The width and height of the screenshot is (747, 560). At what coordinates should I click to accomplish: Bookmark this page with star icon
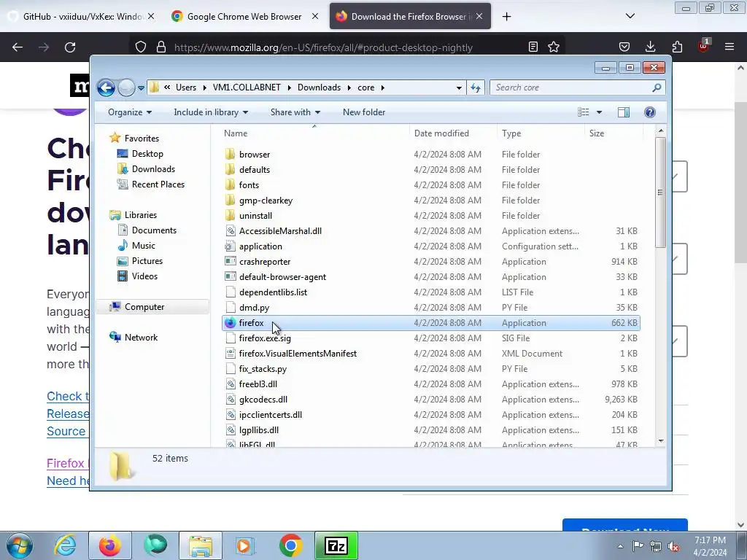point(554,47)
